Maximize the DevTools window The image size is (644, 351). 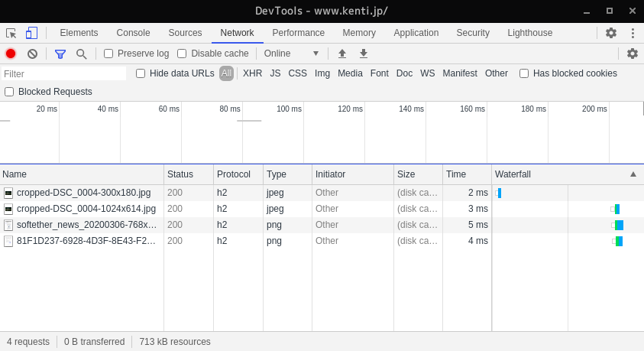[x=610, y=11]
